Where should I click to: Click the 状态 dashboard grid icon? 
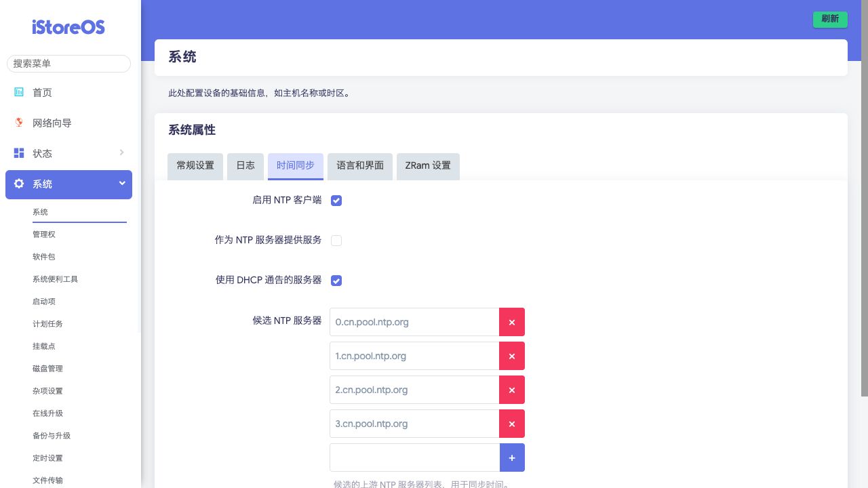[x=19, y=153]
